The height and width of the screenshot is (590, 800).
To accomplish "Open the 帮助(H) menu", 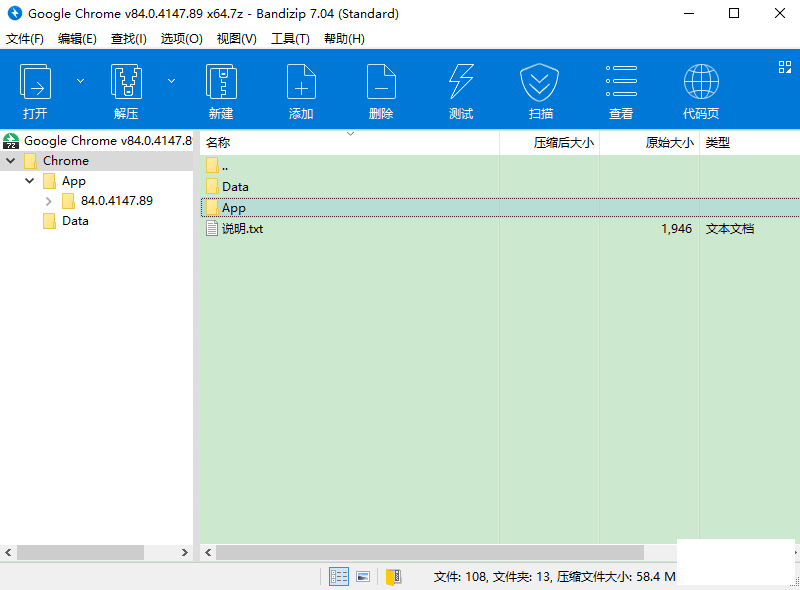I will click(344, 39).
